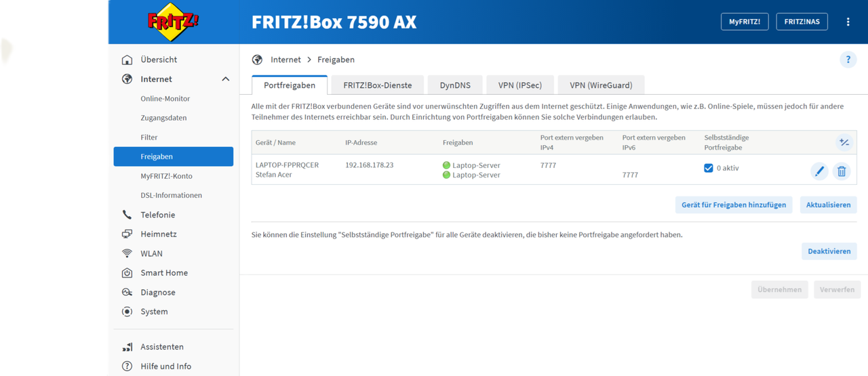This screenshot has width=868, height=376.
Task: Open Filter in the sidebar
Action: (x=149, y=137)
